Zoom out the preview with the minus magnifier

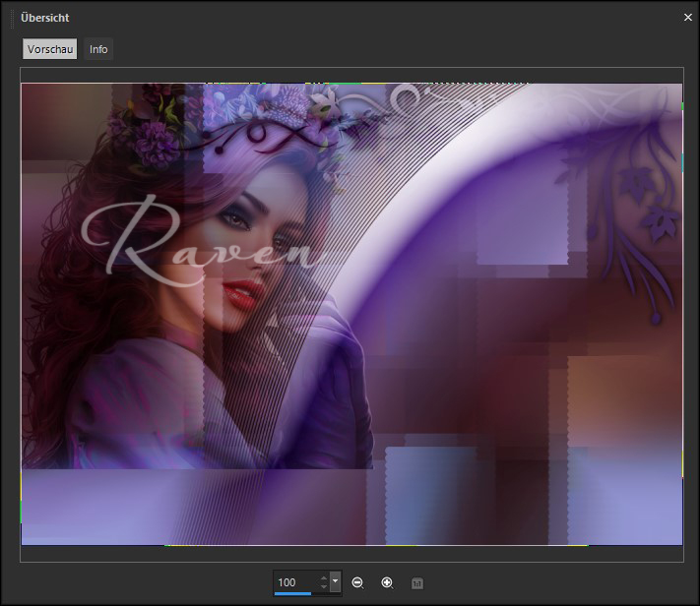pyautogui.click(x=357, y=583)
